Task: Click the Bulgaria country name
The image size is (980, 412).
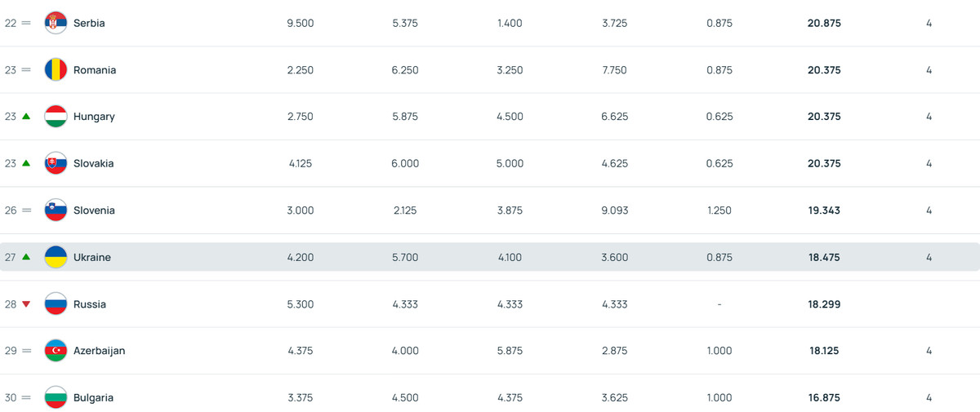Action: [x=93, y=398]
